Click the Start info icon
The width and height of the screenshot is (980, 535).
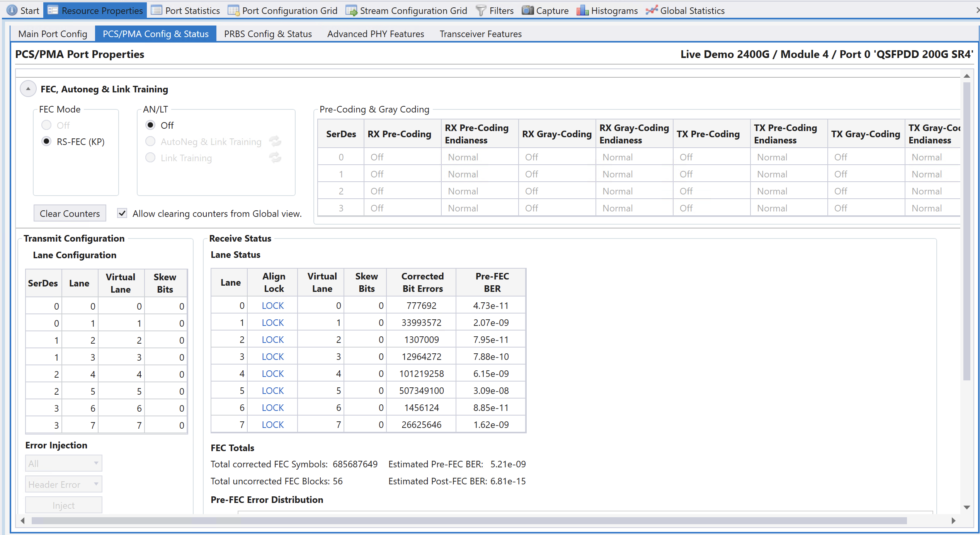(12, 10)
